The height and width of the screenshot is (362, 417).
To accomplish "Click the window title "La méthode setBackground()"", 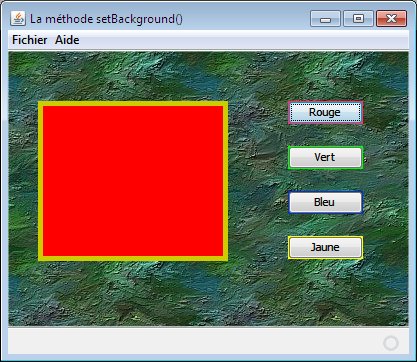I will [x=106, y=19].
